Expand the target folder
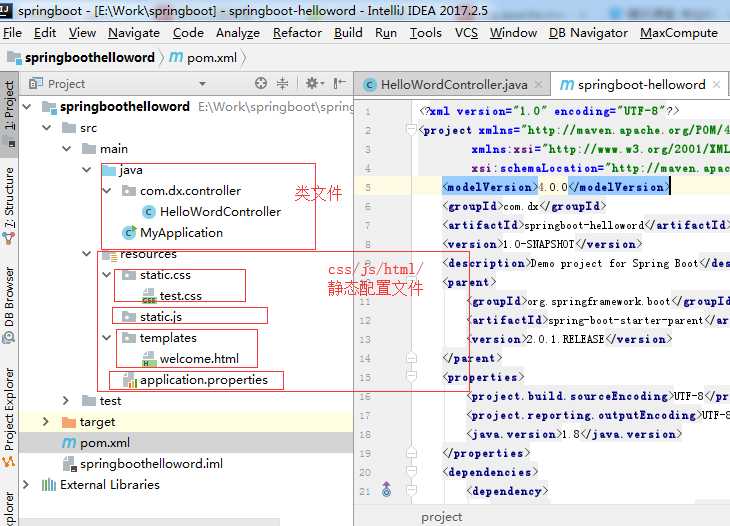The width and height of the screenshot is (730, 526). (x=46, y=421)
